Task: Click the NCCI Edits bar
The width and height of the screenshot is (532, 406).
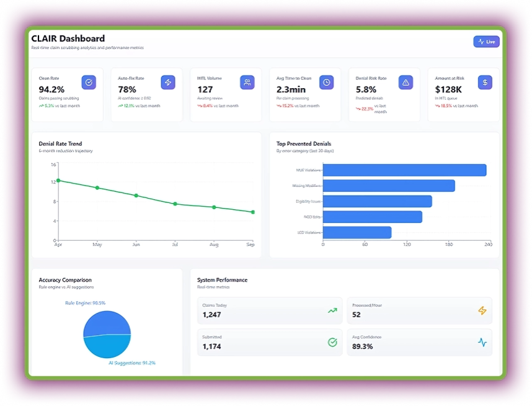Action: tap(372, 216)
